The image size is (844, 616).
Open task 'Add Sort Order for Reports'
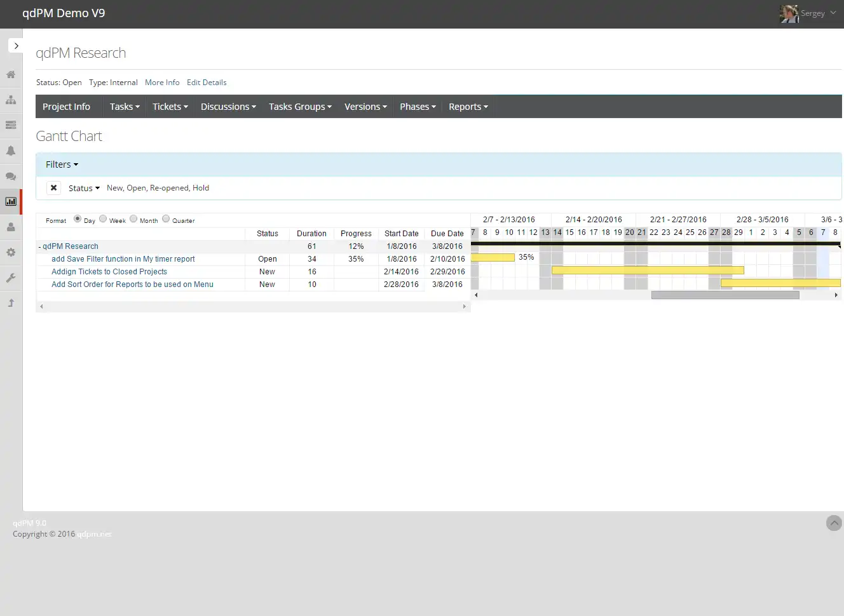click(132, 285)
